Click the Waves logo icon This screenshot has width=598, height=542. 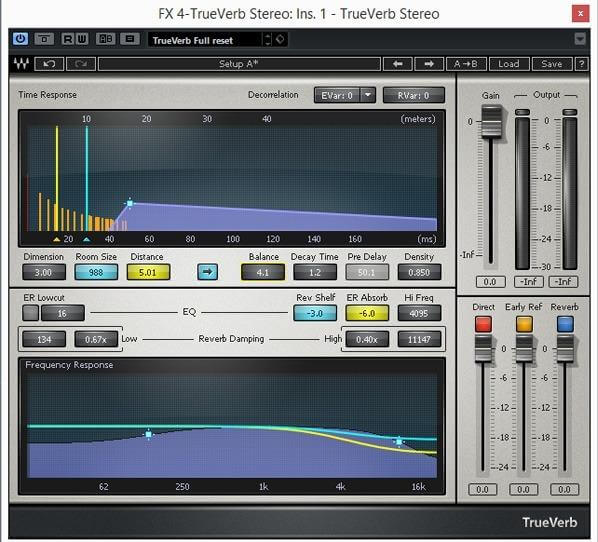(21, 64)
